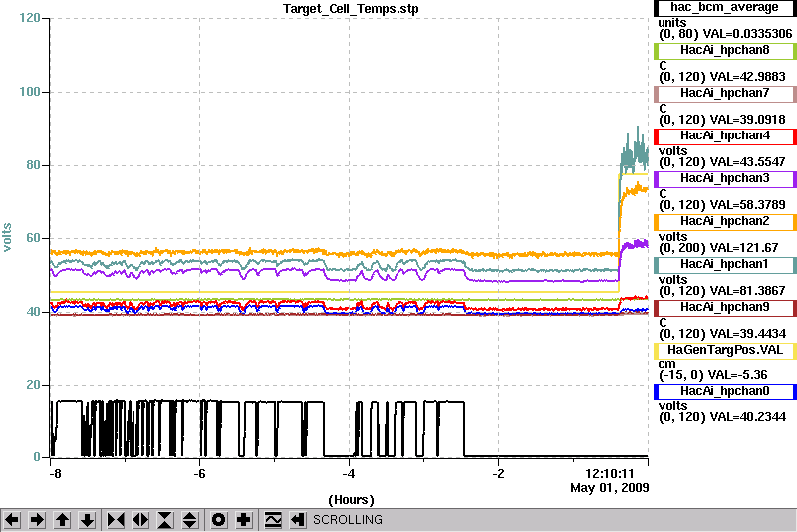Select the purple HacAi_hpchan3 legend entry

pos(725,179)
